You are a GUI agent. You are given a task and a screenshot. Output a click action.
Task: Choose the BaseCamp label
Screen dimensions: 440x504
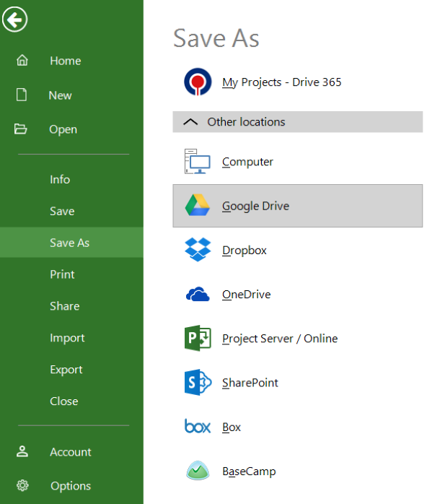click(x=250, y=472)
